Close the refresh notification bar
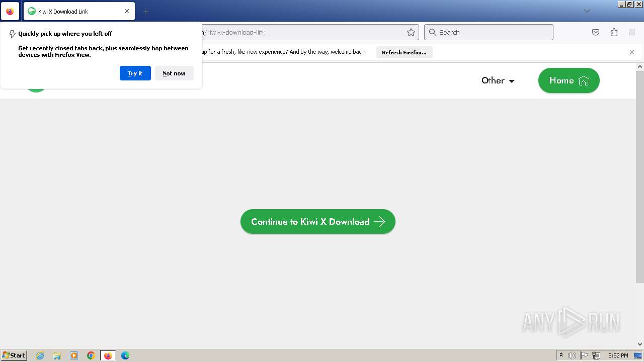 click(632, 52)
